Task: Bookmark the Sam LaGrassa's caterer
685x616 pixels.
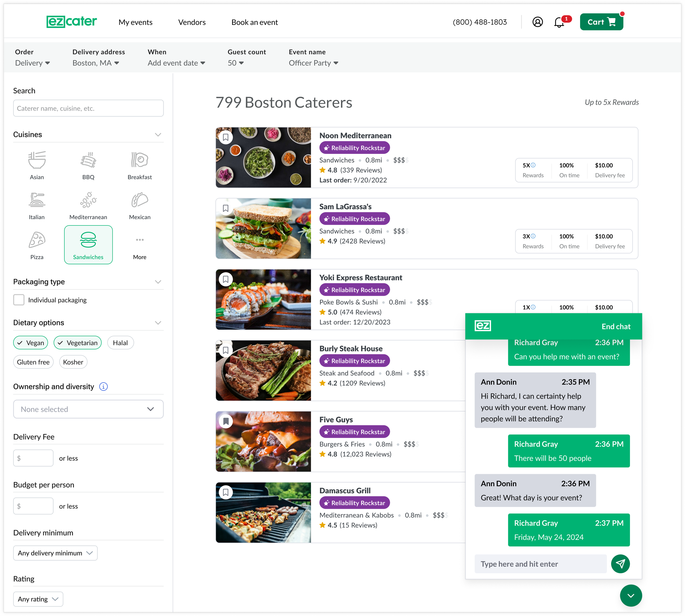Action: pos(226,208)
